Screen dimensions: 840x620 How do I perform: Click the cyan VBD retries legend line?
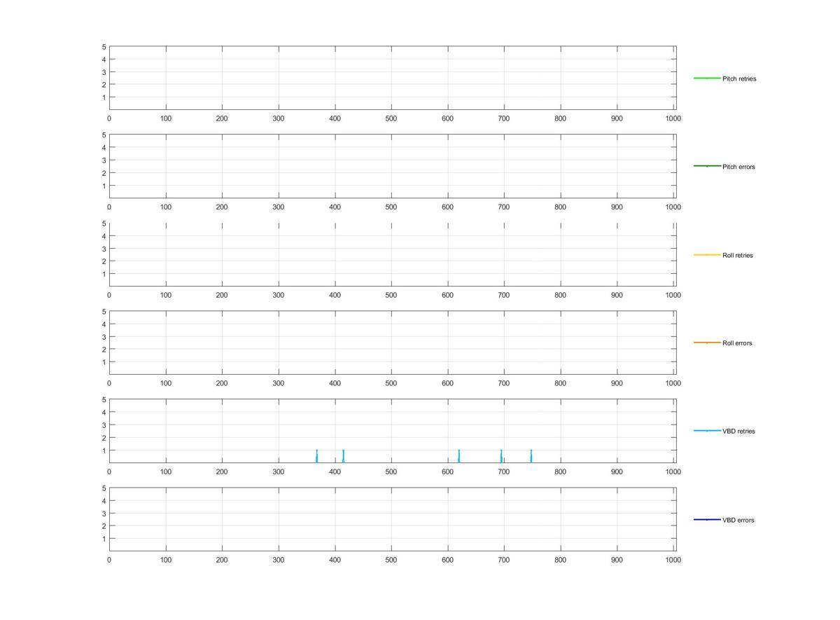pyautogui.click(x=707, y=431)
